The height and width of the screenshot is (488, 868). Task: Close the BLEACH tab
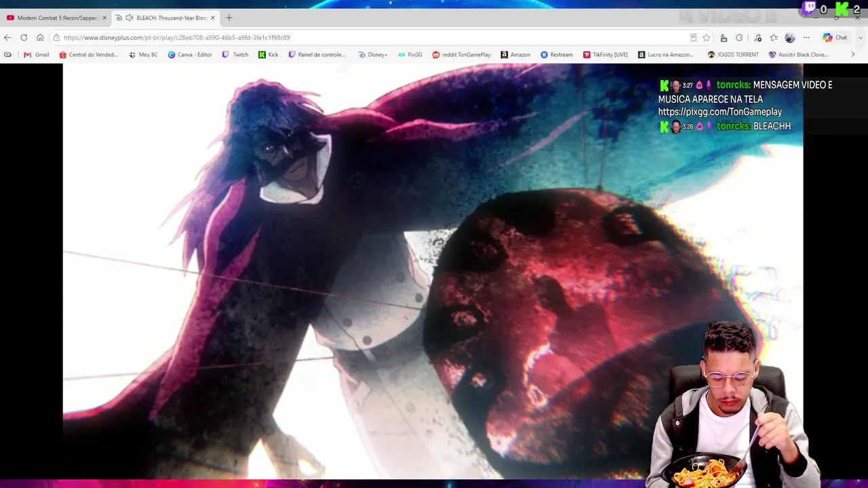tap(213, 18)
